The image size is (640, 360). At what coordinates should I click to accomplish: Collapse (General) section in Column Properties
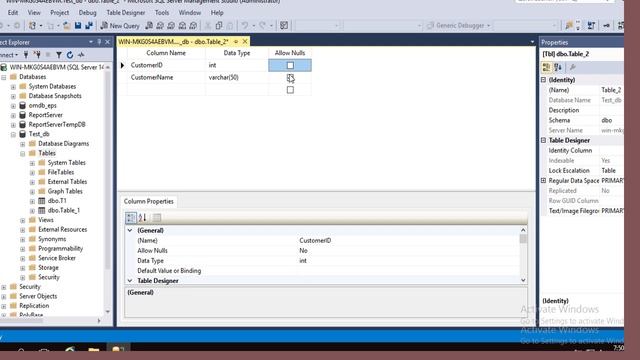tap(130, 231)
